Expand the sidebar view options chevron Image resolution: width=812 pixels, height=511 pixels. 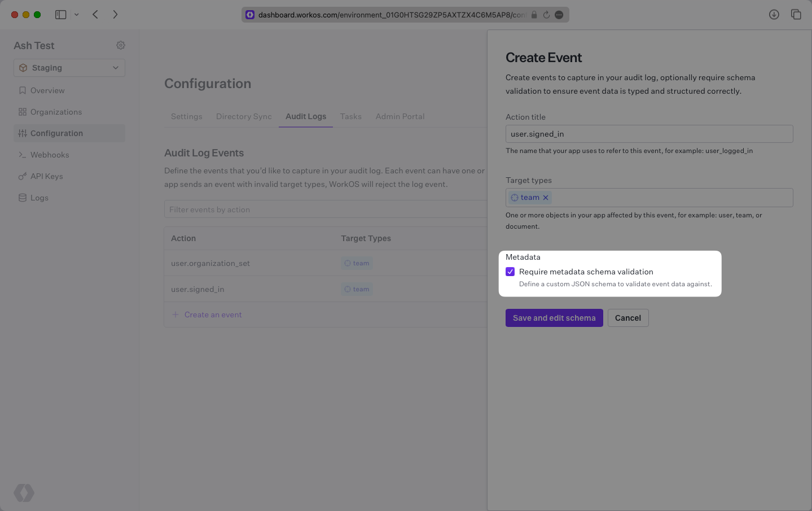(x=77, y=14)
